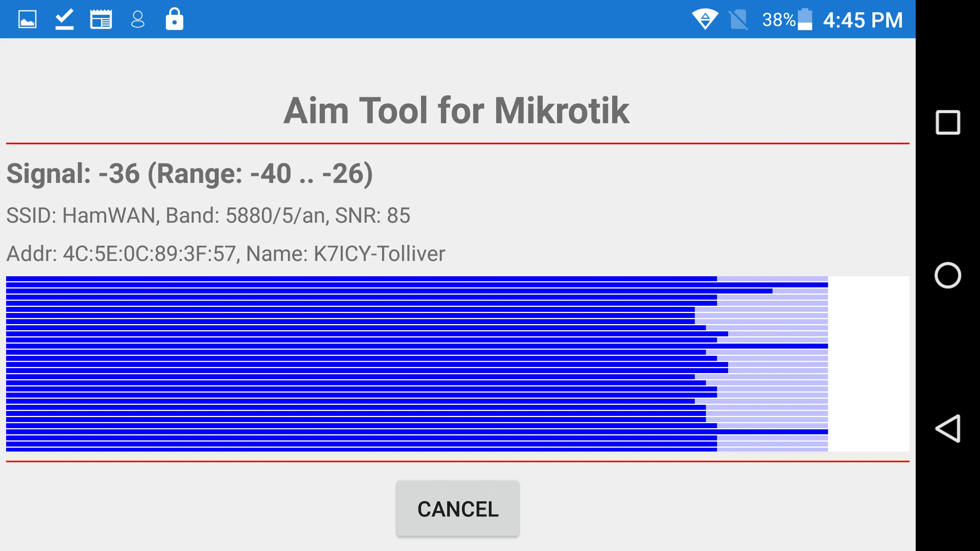Click Cancel to dismiss aim tool
This screenshot has height=551, width=980.
457,509
